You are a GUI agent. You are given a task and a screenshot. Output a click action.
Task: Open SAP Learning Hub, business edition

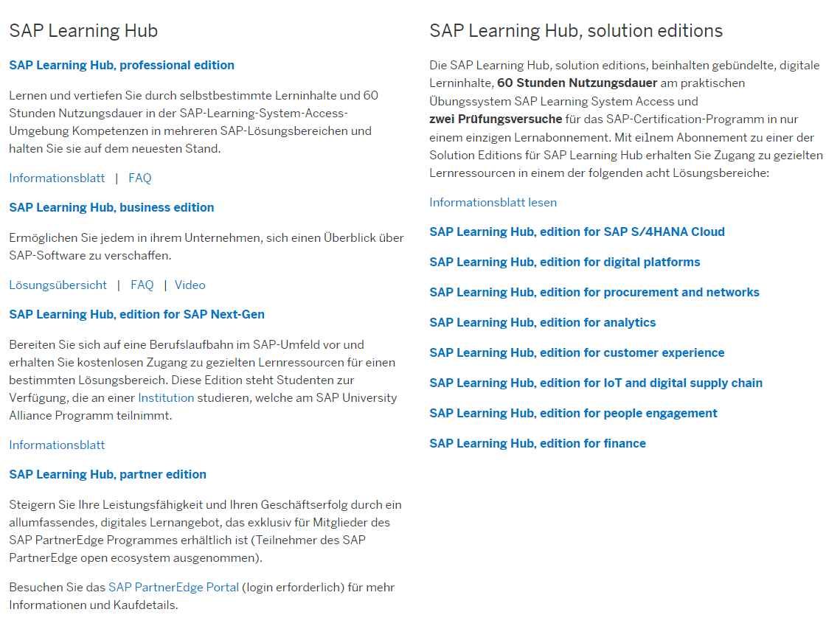111,208
